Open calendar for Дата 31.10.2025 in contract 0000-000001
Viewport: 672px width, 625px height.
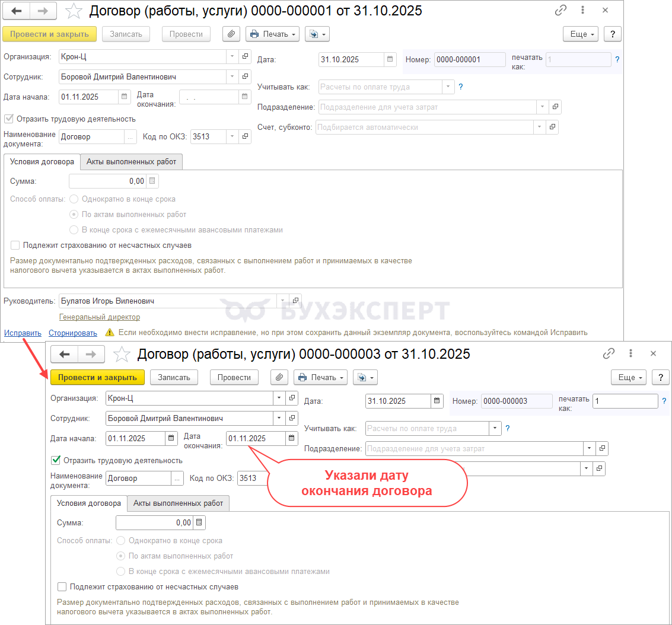point(390,59)
